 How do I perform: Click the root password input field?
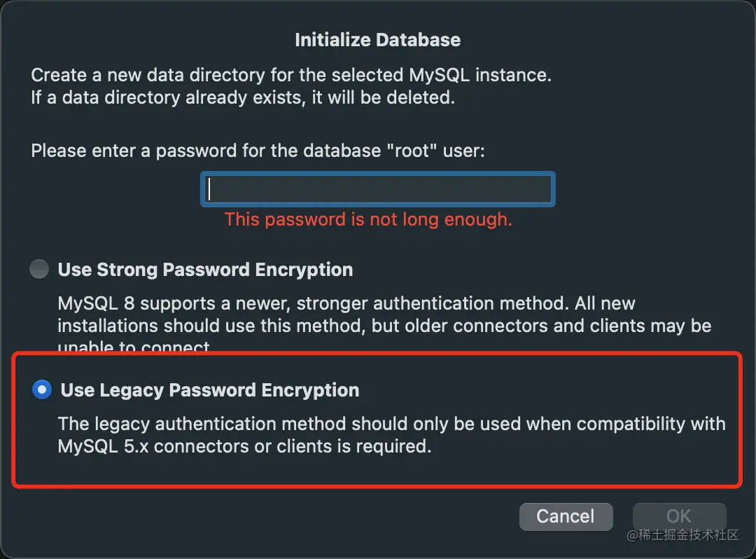click(378, 189)
